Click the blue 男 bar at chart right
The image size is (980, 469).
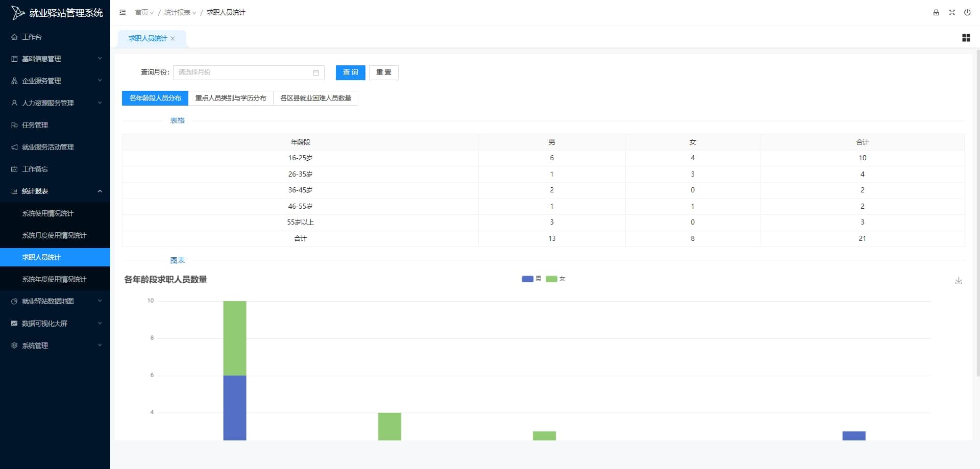[854, 436]
